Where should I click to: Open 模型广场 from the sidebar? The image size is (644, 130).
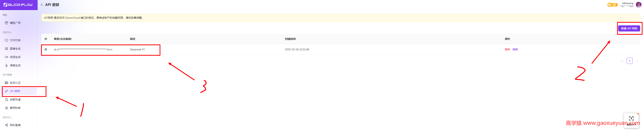pos(15,23)
